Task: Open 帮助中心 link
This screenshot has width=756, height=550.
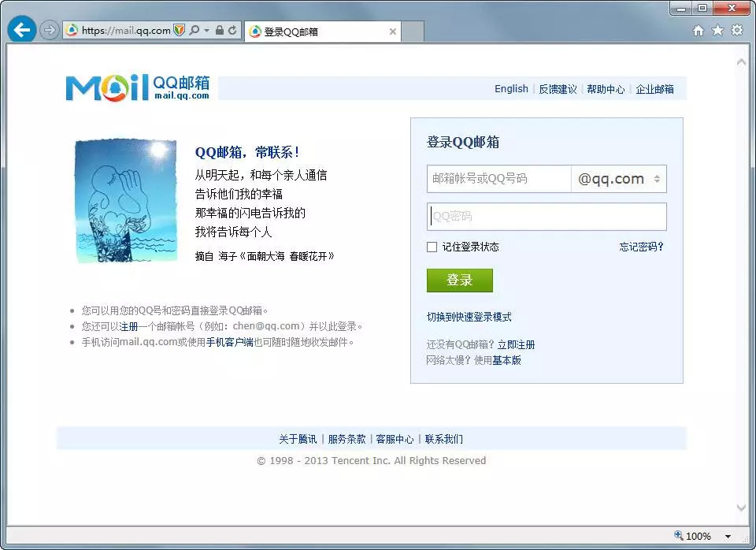Action: click(606, 89)
